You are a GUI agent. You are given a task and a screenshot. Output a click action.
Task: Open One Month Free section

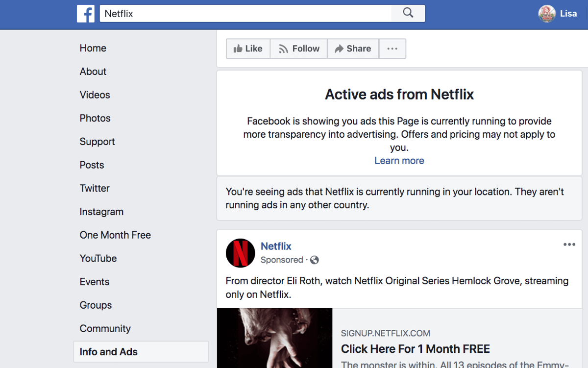click(115, 235)
